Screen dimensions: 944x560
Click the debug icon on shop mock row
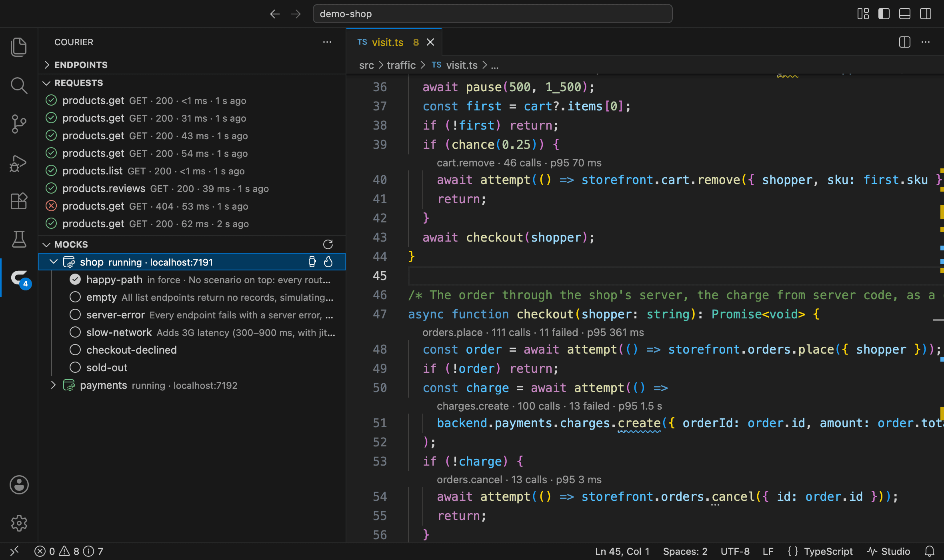(x=312, y=262)
